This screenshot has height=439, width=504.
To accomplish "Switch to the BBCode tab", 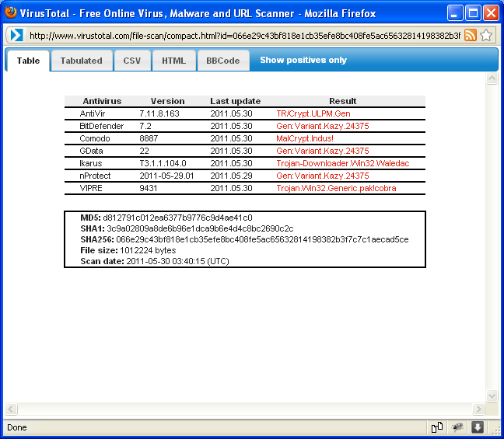I will [x=224, y=61].
